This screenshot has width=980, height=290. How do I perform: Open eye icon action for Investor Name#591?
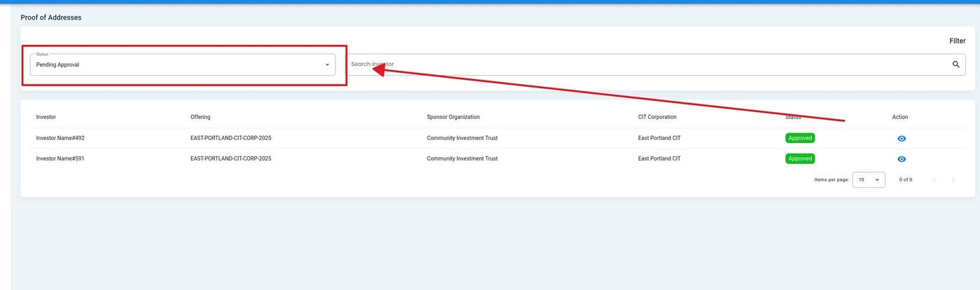tap(902, 159)
